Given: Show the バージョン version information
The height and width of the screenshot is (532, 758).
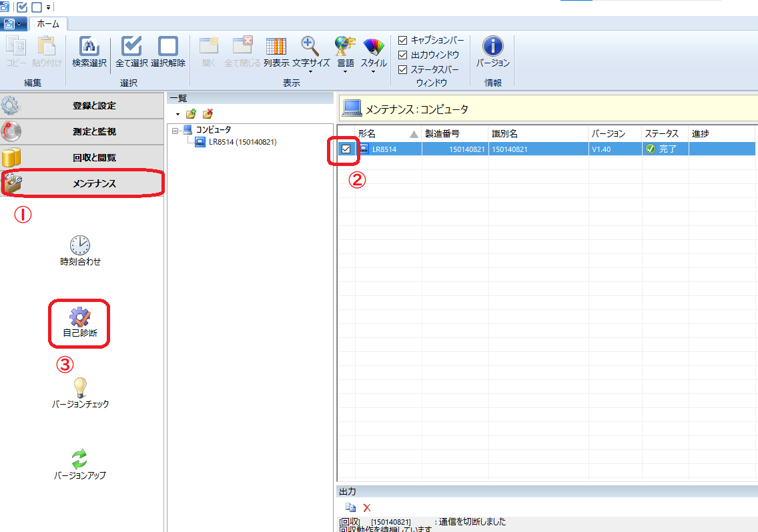Looking at the screenshot, I should click(x=493, y=53).
